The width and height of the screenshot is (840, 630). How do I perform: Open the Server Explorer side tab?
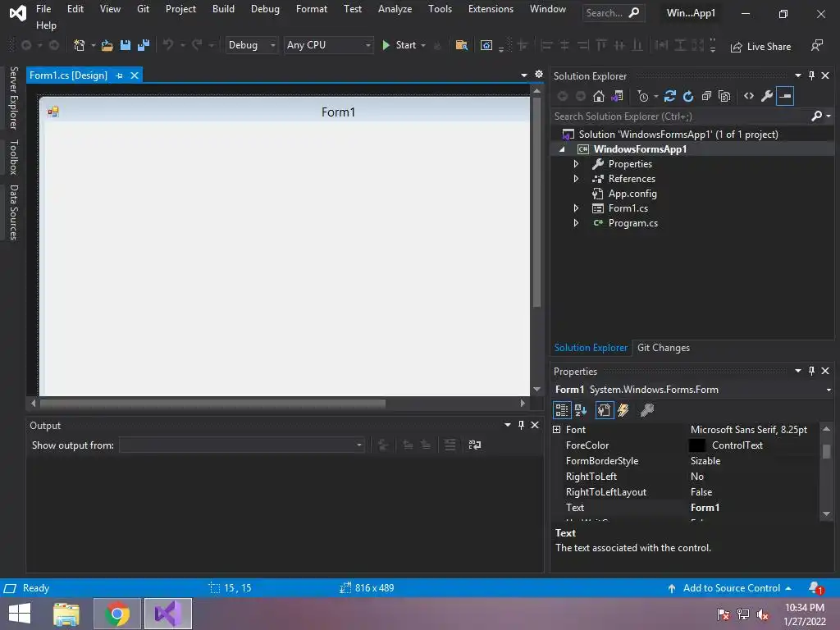click(x=14, y=98)
